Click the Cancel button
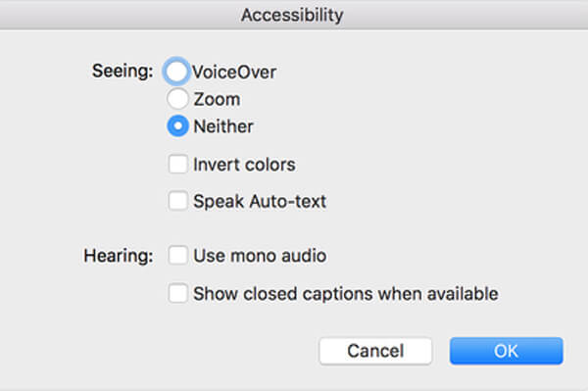 (375, 351)
